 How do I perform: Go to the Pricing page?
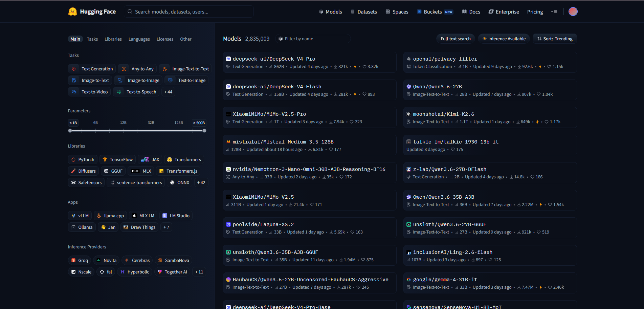[x=535, y=12]
